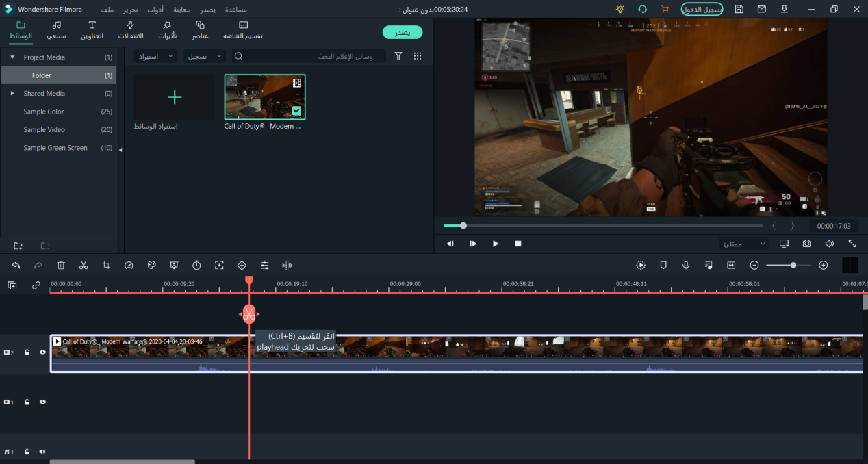Click the add new folder icon
868x464 pixels.
[18, 246]
